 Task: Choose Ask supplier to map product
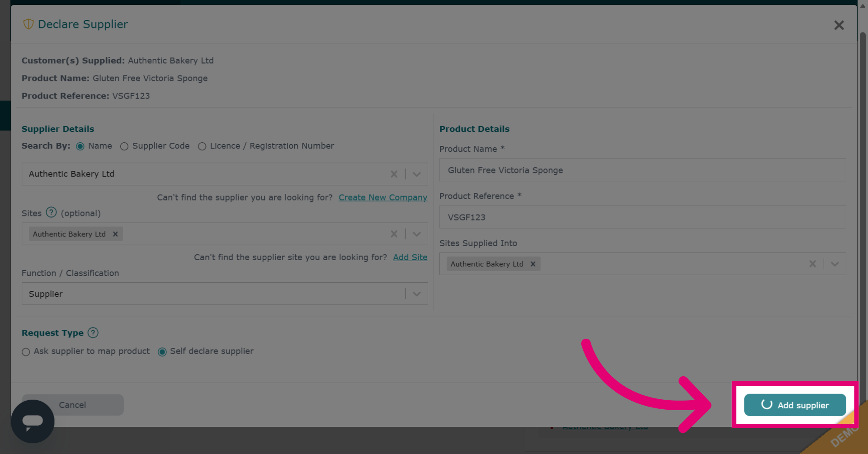(26, 352)
